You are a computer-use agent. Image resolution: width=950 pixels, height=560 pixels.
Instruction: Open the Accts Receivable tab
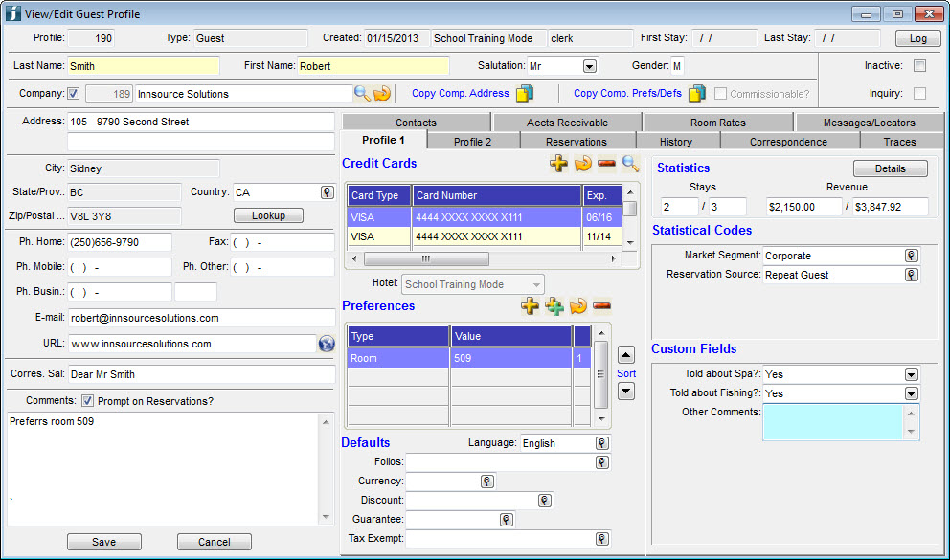click(567, 123)
